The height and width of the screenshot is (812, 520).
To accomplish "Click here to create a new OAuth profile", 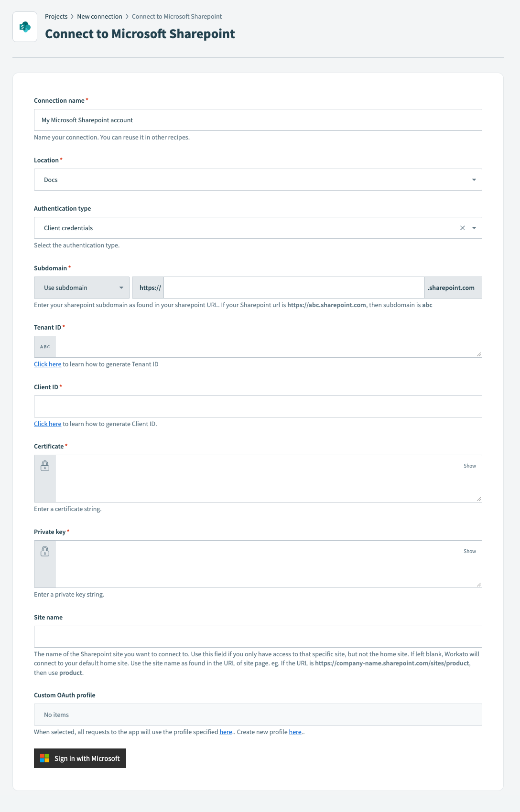I will point(295,732).
